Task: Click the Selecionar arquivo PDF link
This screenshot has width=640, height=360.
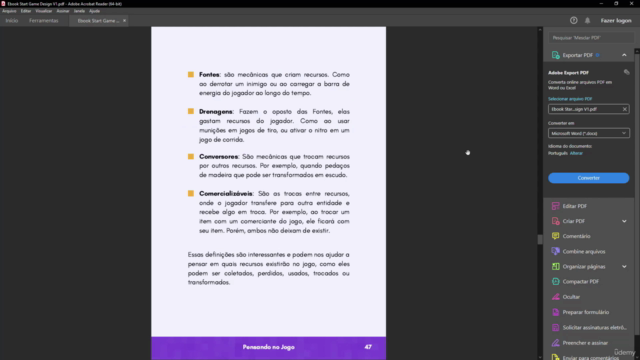Action: 570,99
